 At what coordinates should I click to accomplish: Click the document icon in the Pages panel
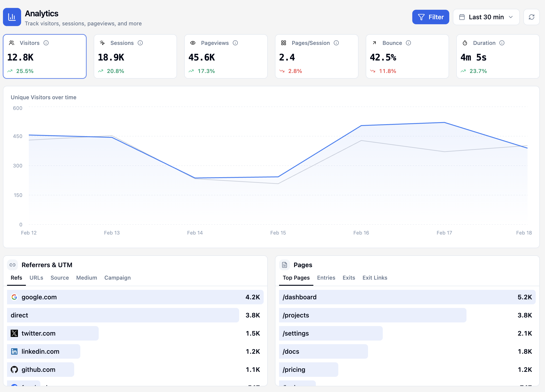tap(285, 265)
